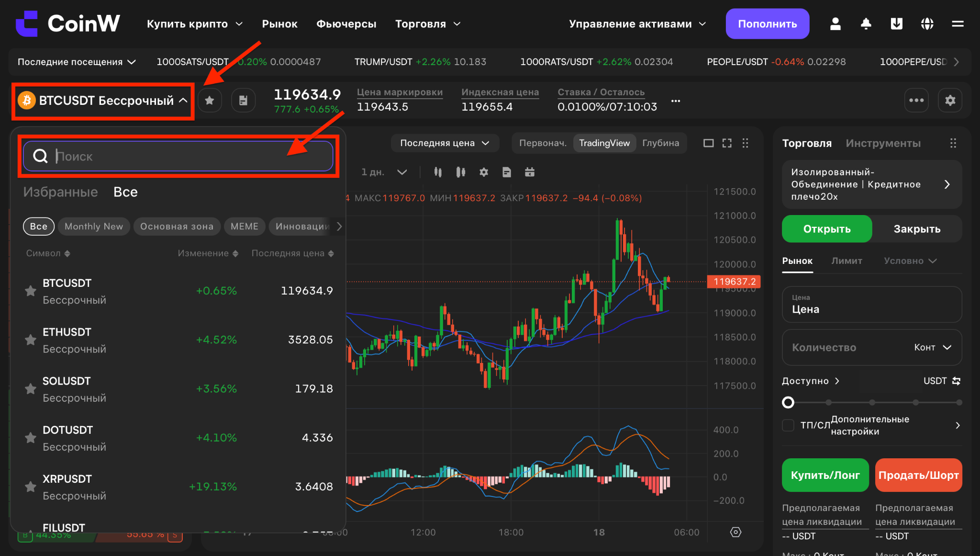The image size is (980, 556).
Task: Expand Купить крипто menu
Action: (x=194, y=24)
